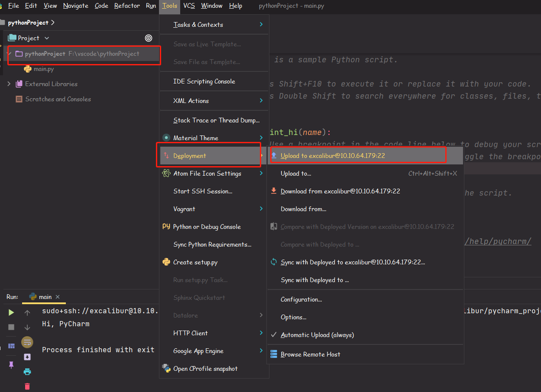541x392 pixels.
Task: Click the locate/select opened file target icon
Action: pyautogui.click(x=149, y=38)
